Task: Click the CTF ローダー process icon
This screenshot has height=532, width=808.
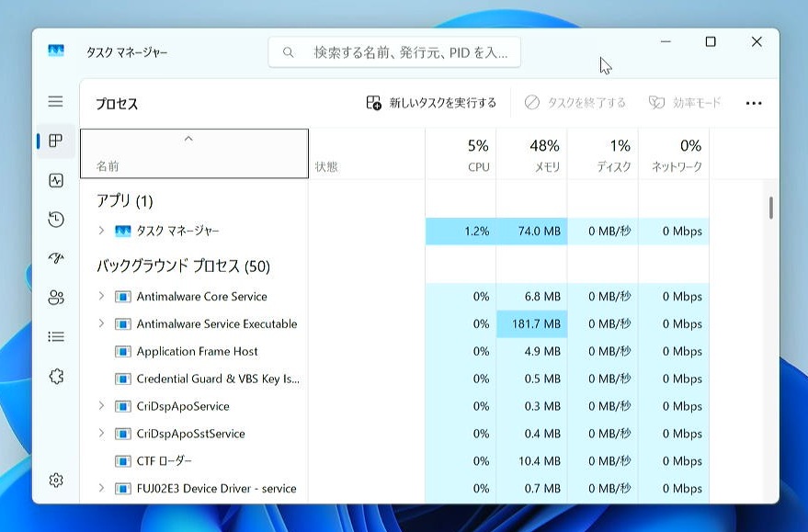Action: click(x=122, y=461)
